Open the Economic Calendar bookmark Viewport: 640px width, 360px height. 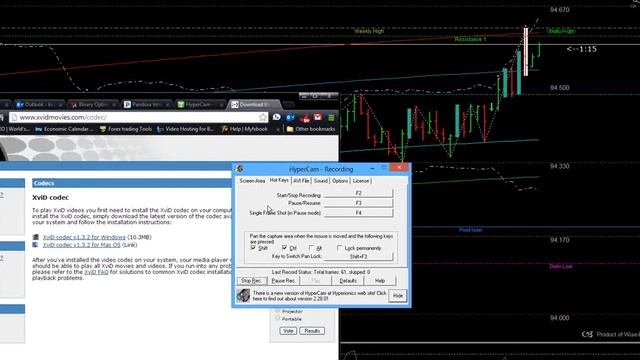tap(64, 129)
